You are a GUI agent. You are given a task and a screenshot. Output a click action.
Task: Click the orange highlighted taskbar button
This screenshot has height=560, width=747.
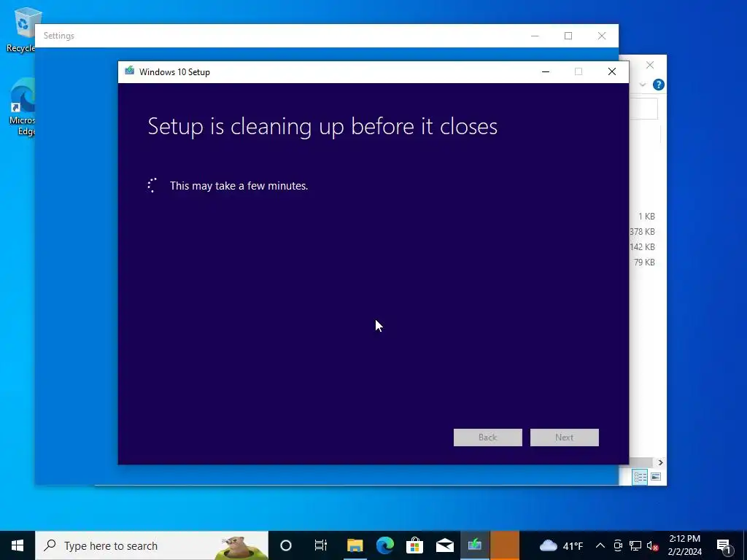[x=505, y=545]
